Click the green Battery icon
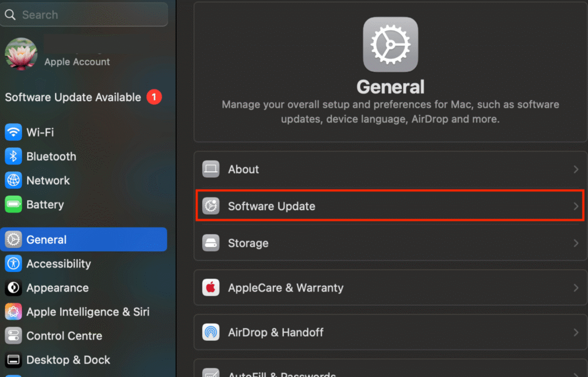Image resolution: width=588 pixels, height=377 pixels. coord(13,204)
